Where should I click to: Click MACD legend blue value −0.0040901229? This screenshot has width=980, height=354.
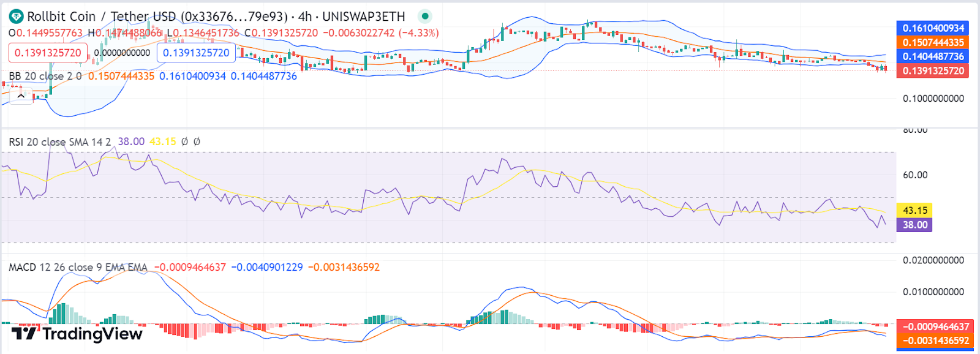coord(267,268)
